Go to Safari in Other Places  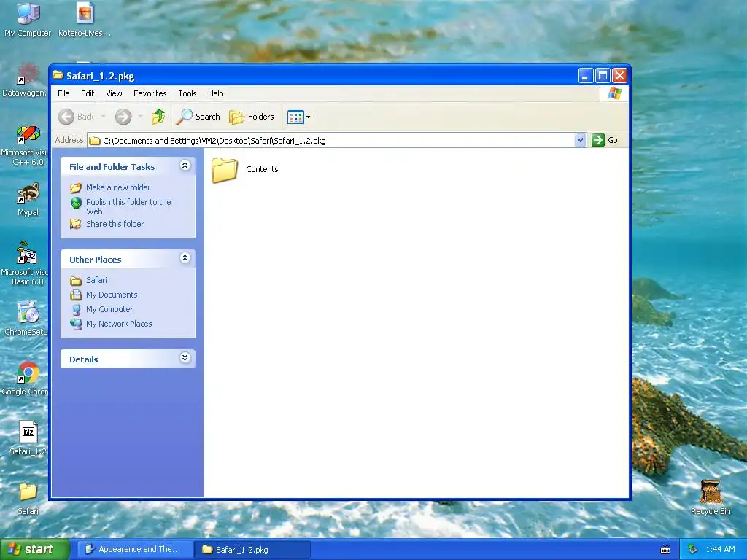point(88,280)
